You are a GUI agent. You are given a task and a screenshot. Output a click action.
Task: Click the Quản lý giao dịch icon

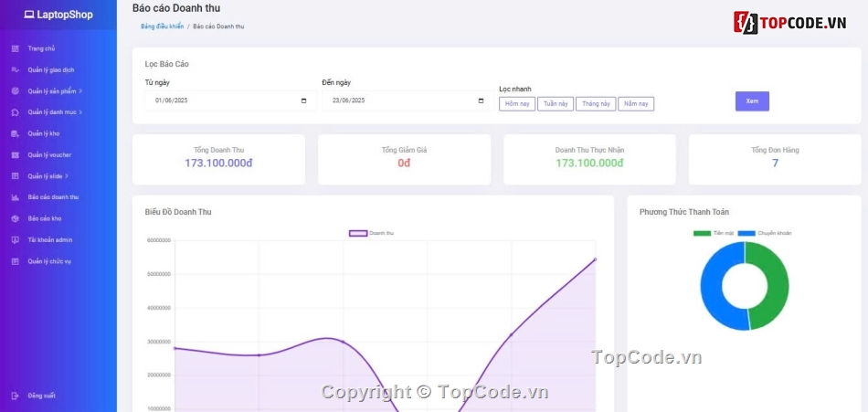(x=16, y=69)
